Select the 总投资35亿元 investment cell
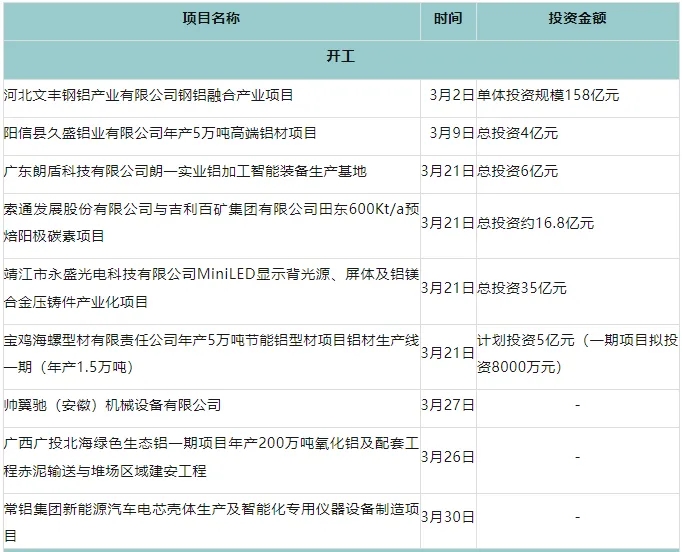 (522, 288)
